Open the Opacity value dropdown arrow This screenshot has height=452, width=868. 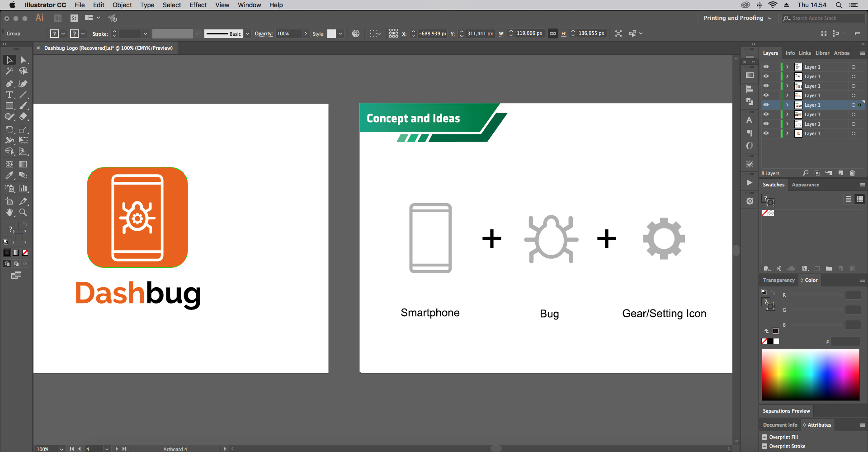click(x=306, y=34)
